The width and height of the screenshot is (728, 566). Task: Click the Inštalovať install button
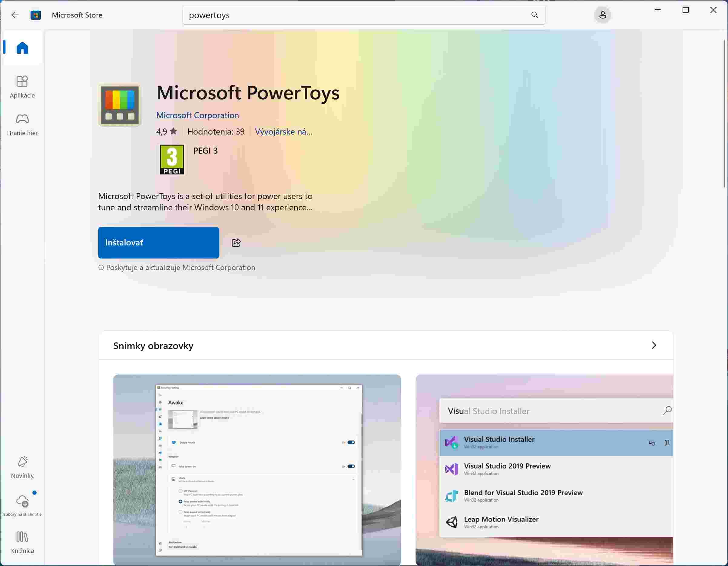[x=158, y=243]
